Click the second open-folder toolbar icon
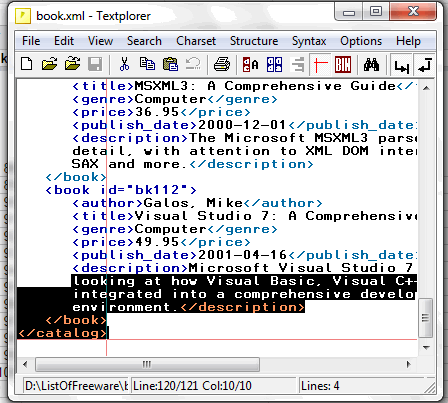 tap(72, 64)
